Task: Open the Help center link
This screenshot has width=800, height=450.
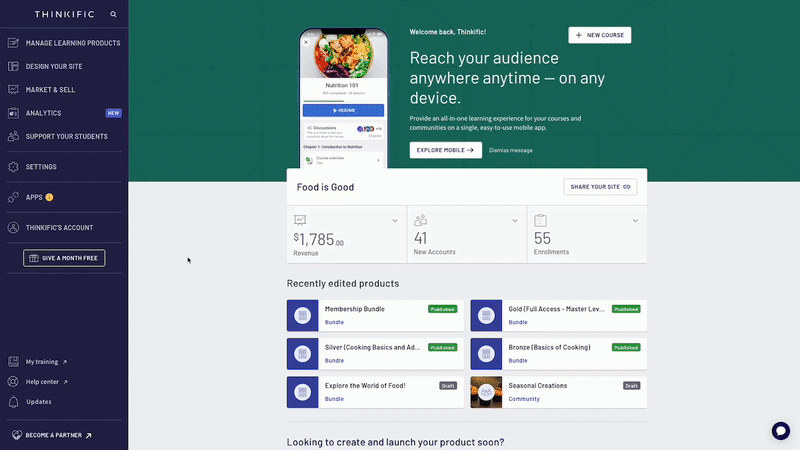Action: (46, 382)
